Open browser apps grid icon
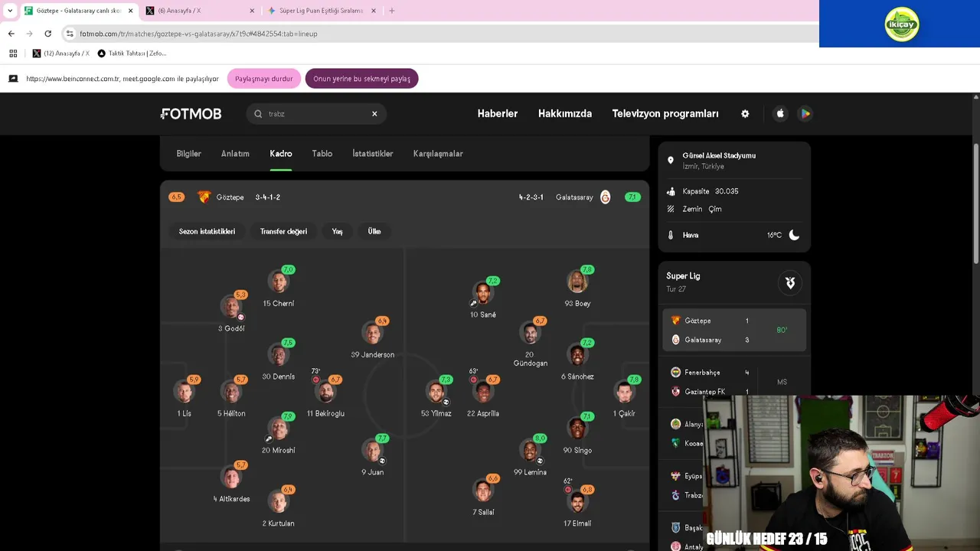 click(x=13, y=54)
